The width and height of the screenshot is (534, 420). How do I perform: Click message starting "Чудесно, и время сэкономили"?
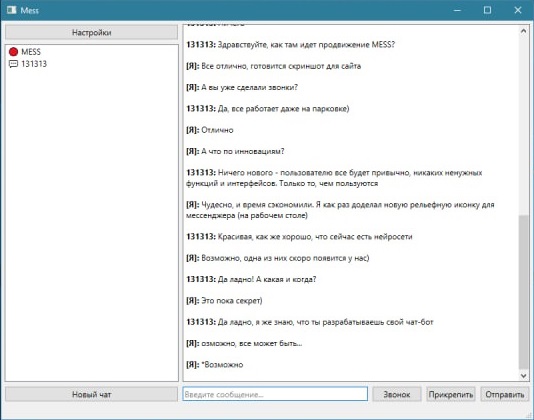340,210
